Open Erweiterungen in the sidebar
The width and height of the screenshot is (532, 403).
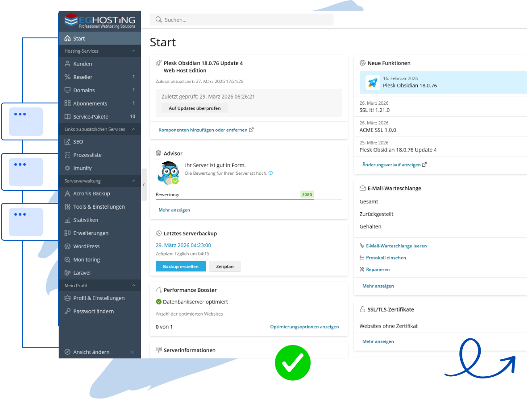91,233
